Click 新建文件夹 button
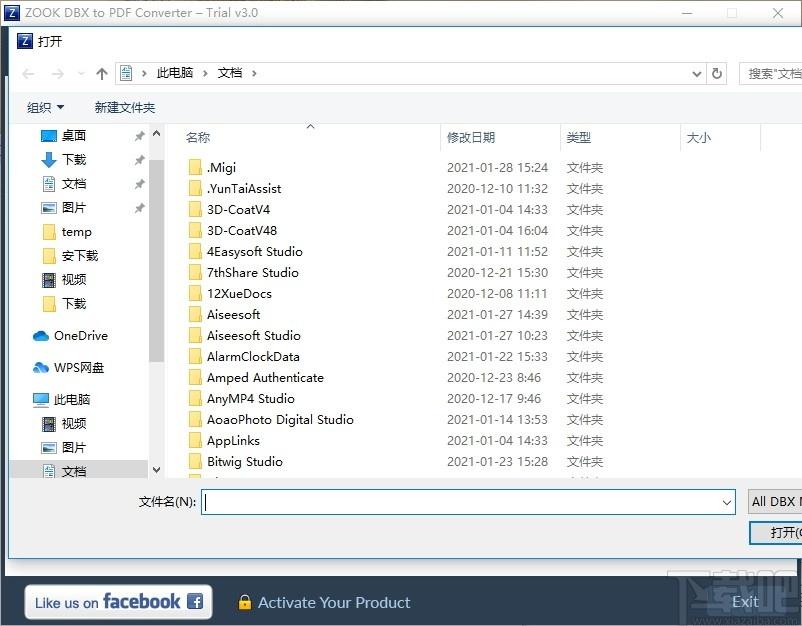The width and height of the screenshot is (802, 626). (x=124, y=107)
